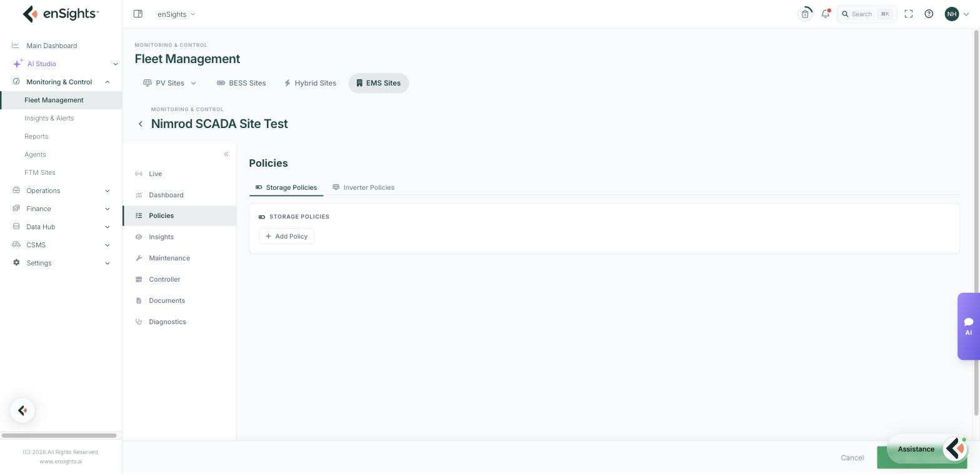This screenshot has width=980, height=474.
Task: Switch to the Inverter Policies tab
Action: 363,187
